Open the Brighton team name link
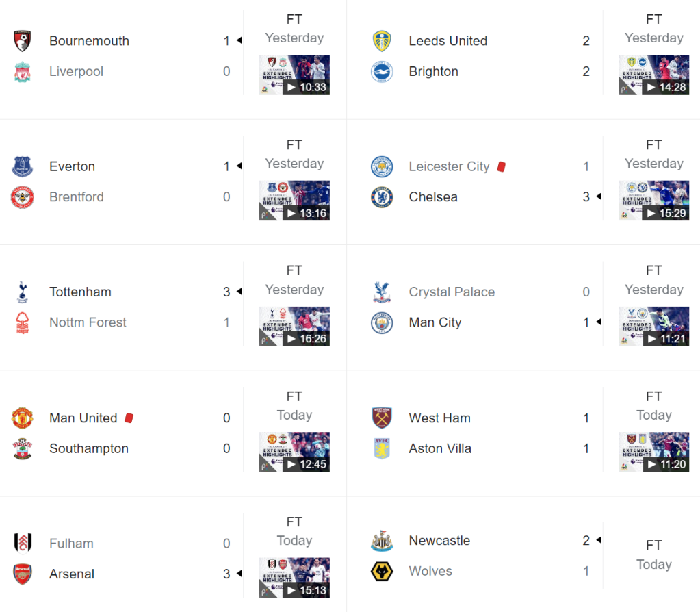Viewport: 700px width, 612px height. click(433, 72)
